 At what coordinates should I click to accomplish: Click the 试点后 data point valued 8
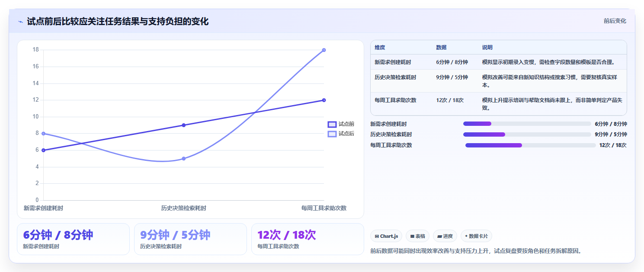[x=43, y=134]
